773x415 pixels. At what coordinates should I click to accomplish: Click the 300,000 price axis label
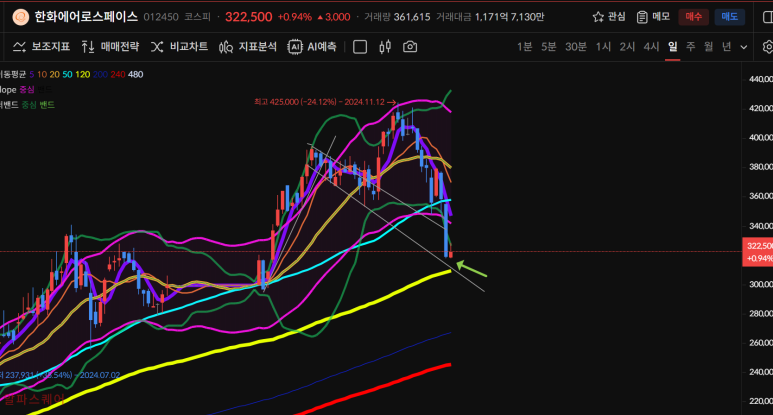761,284
